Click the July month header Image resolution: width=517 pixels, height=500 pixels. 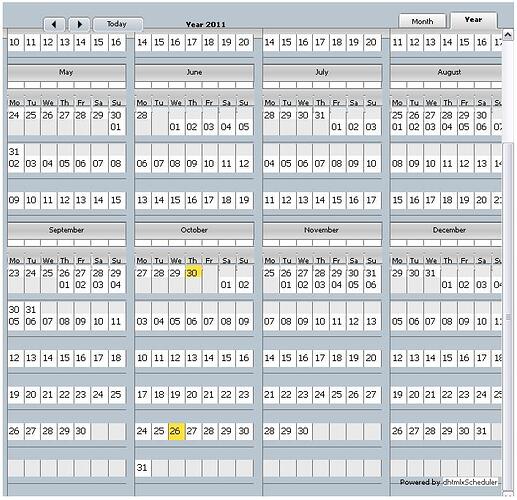pos(322,72)
